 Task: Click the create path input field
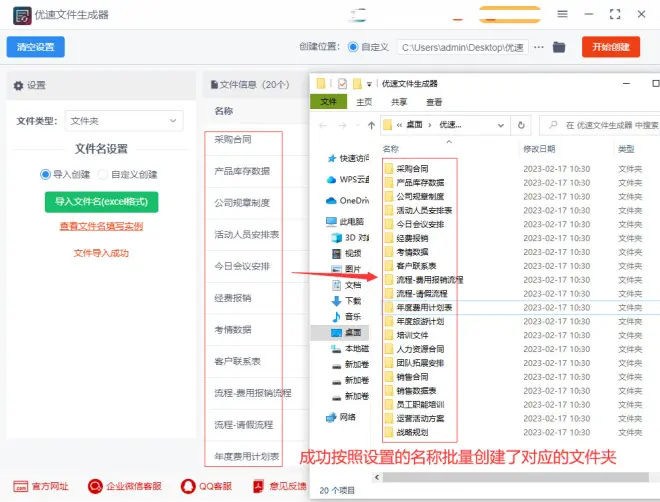pos(462,47)
